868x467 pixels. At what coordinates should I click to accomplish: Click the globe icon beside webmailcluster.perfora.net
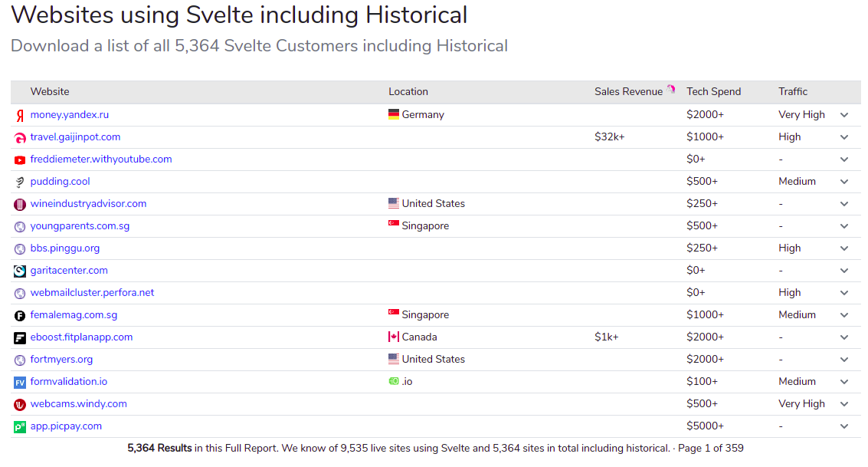[x=20, y=293]
